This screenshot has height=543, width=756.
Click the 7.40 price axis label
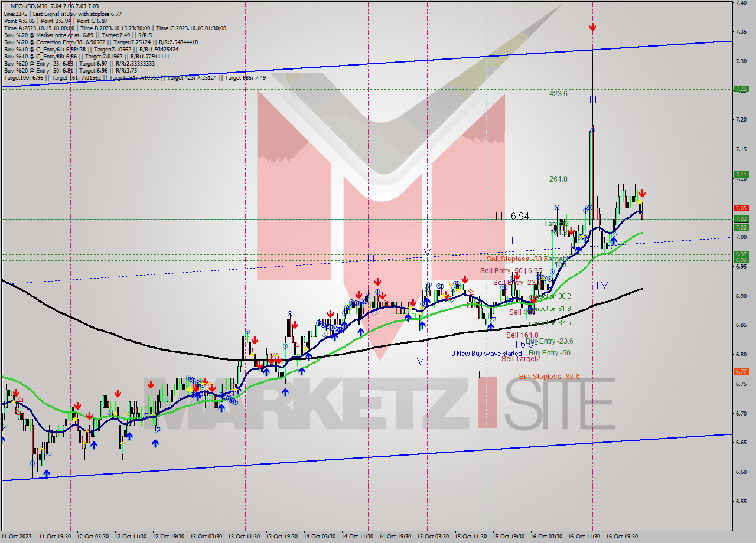(x=741, y=3)
